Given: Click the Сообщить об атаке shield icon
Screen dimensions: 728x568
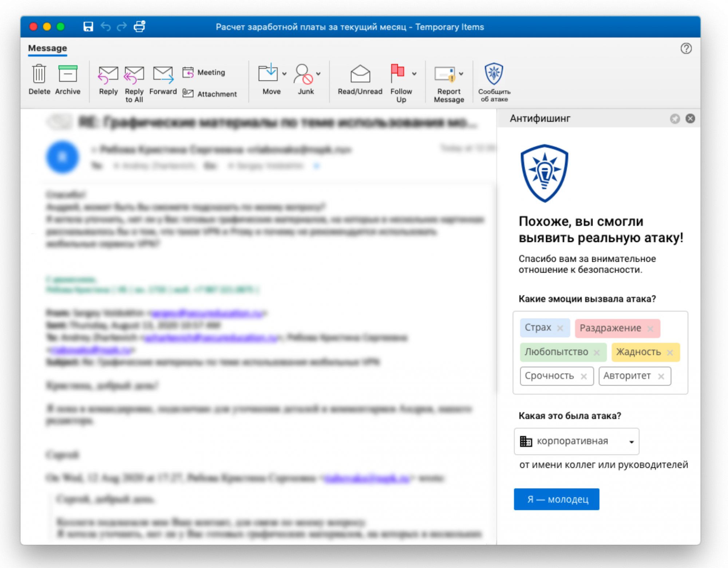Looking at the screenshot, I should (x=494, y=74).
